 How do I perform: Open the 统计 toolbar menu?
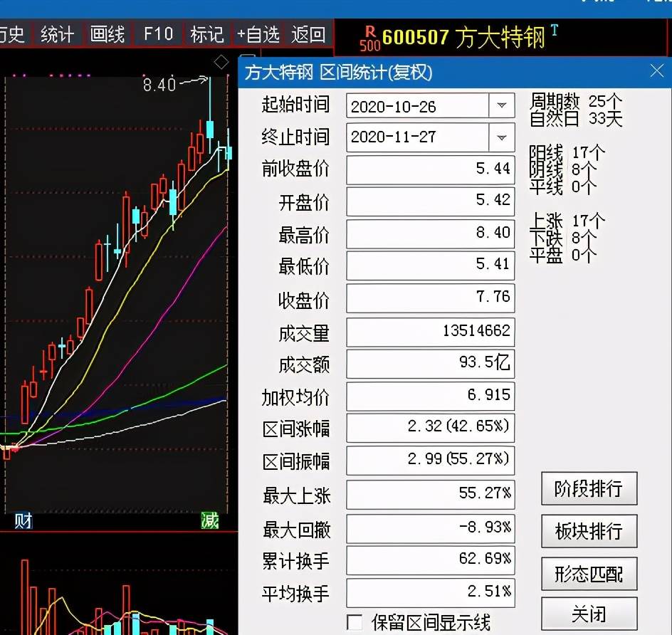58,34
